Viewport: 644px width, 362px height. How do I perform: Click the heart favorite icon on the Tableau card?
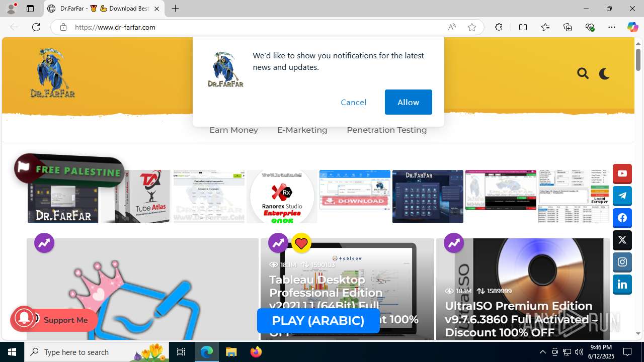[301, 243]
